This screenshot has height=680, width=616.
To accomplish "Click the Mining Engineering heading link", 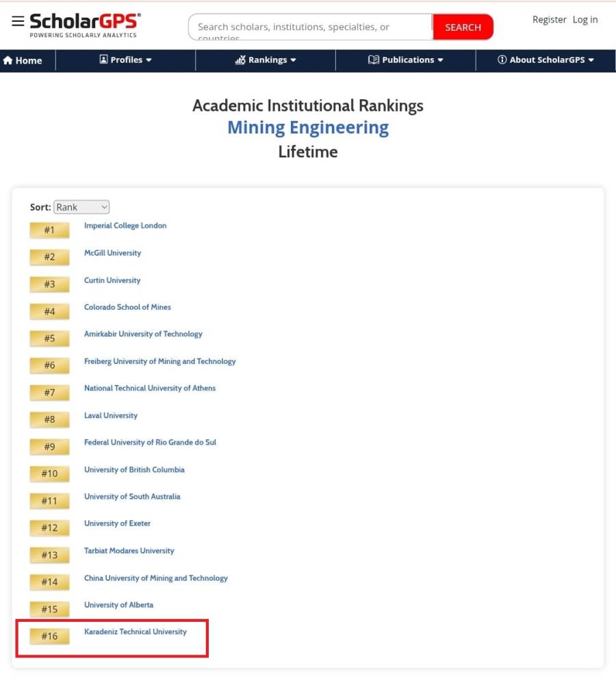I will 308,128.
